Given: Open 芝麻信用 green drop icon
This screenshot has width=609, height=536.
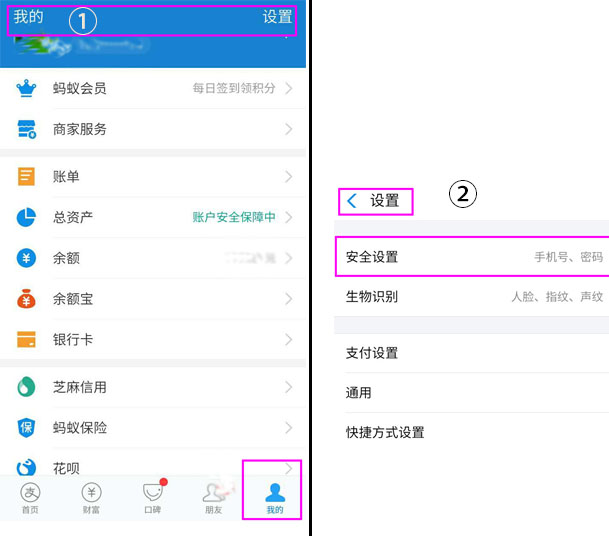Looking at the screenshot, I should (x=26, y=387).
